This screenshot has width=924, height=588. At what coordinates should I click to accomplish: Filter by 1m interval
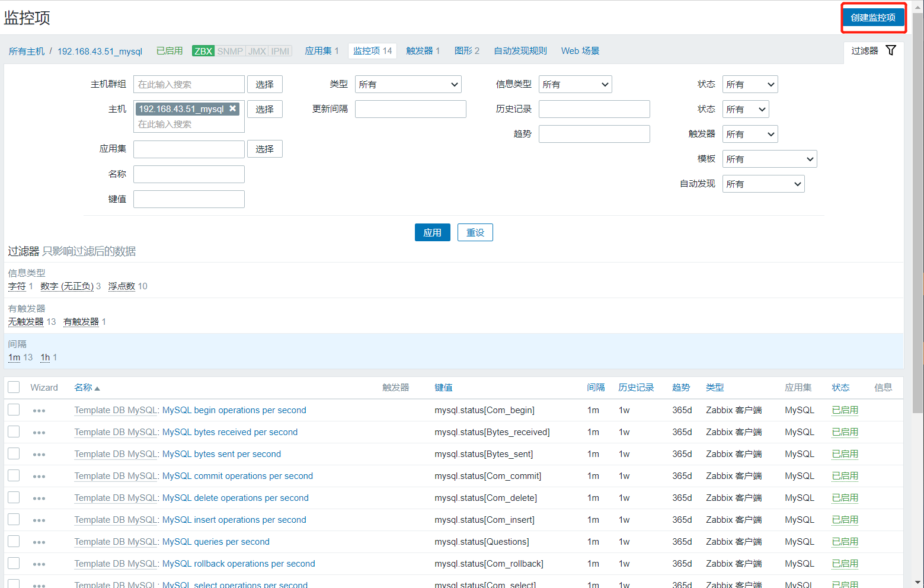coord(14,357)
